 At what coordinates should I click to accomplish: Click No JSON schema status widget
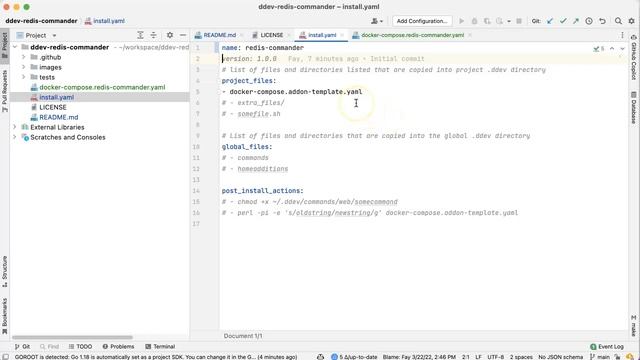tap(560, 357)
